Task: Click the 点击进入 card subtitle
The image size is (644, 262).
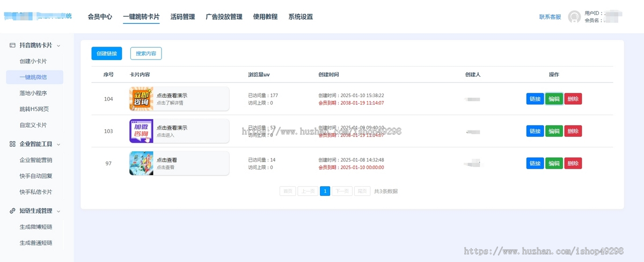Action: pos(165,135)
